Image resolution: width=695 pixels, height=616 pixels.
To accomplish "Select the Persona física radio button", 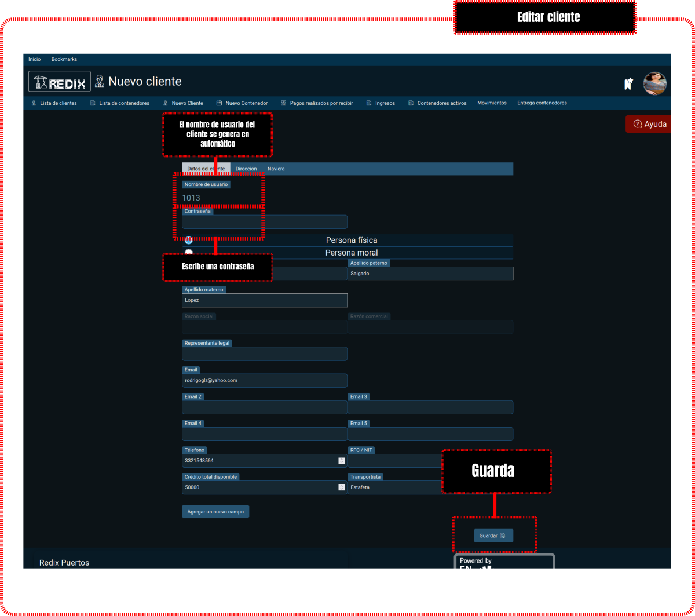I will [189, 240].
